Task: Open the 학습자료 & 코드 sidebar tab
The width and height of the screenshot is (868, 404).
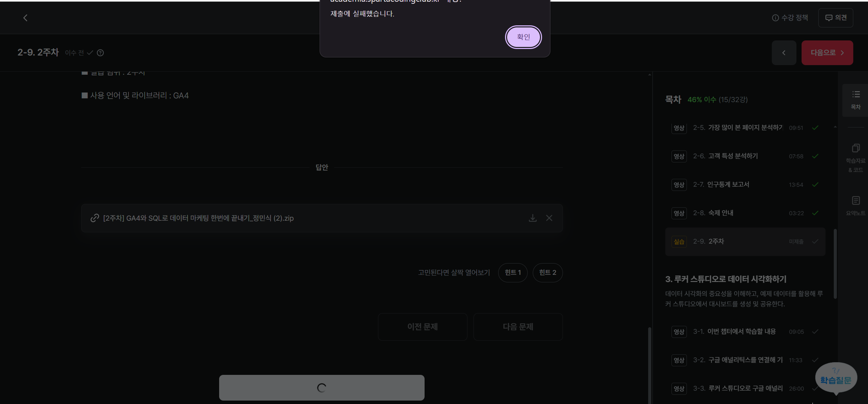Action: pos(856,158)
